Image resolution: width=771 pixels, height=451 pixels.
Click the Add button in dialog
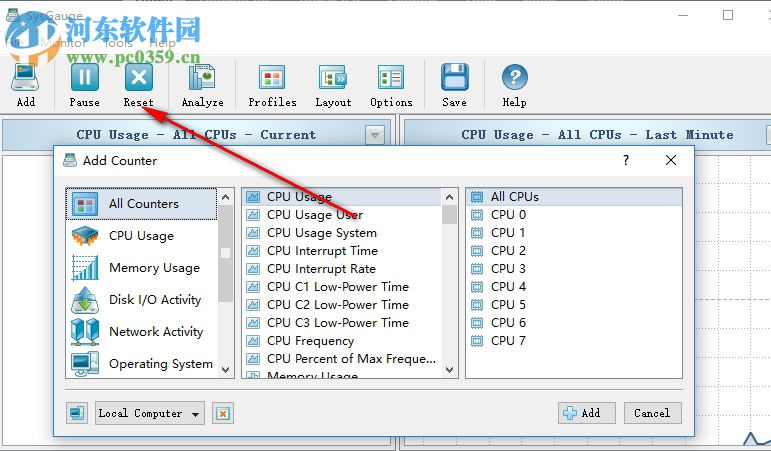point(586,413)
